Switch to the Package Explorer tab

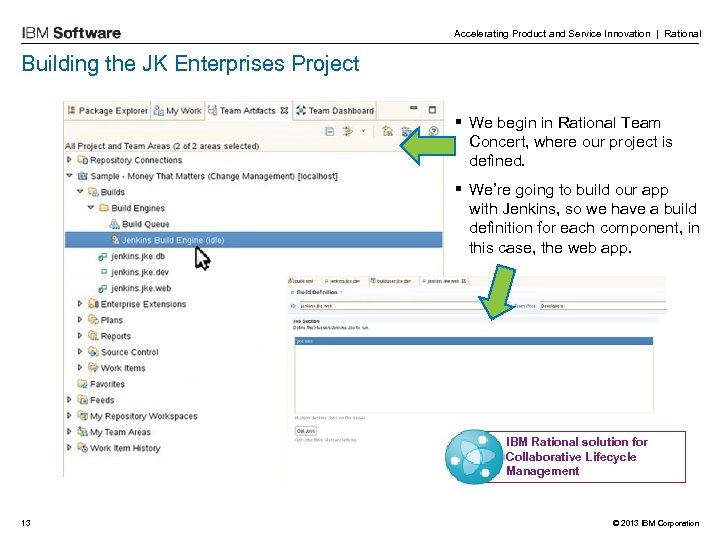click(x=107, y=111)
